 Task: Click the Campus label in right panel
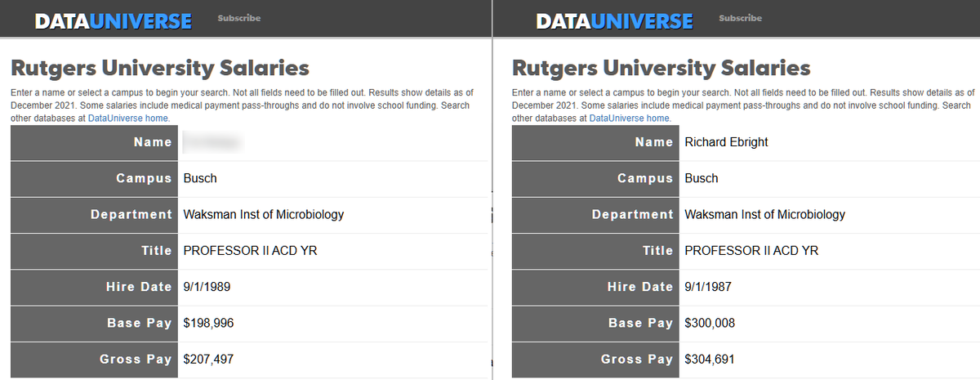coord(645,178)
